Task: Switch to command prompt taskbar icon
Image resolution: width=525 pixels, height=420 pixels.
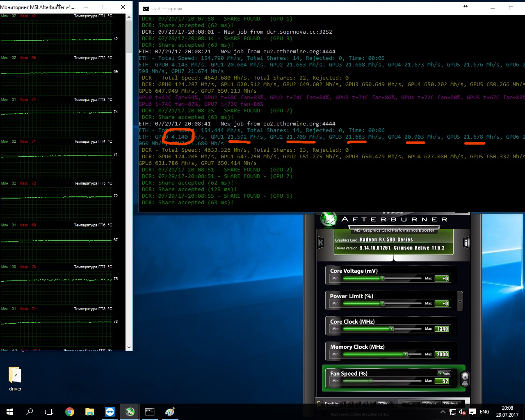Action: [150, 412]
